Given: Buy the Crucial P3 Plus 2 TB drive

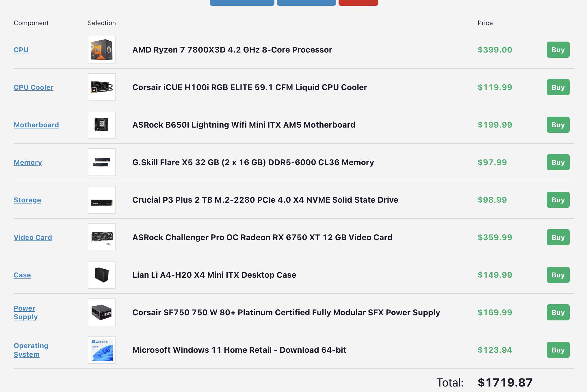Looking at the screenshot, I should [558, 200].
